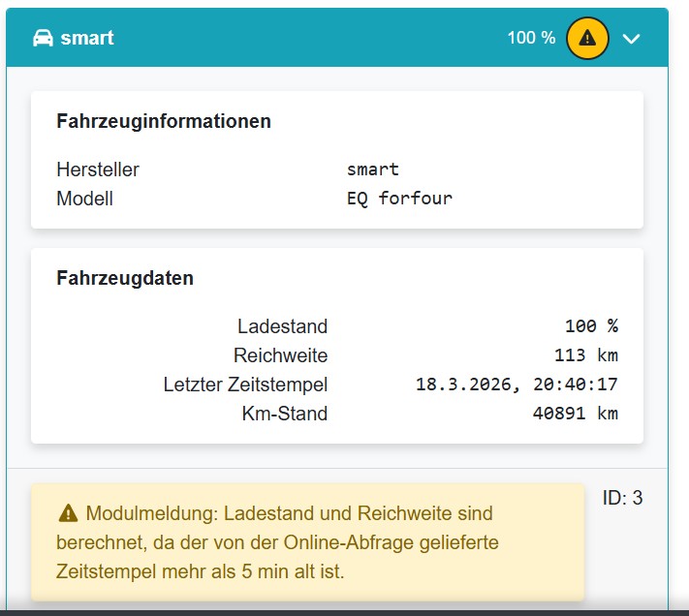689x616 pixels.
Task: Click the car icon in the header
Action: pos(43,38)
